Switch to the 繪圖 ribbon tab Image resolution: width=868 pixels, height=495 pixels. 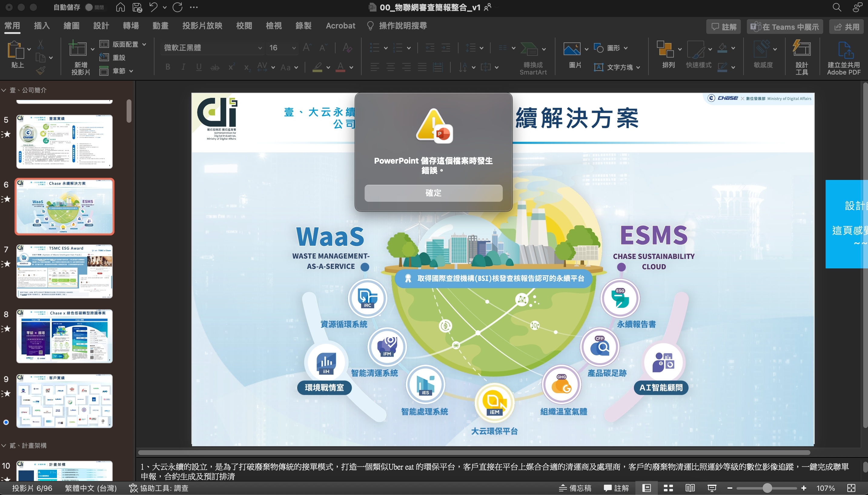[x=71, y=25]
